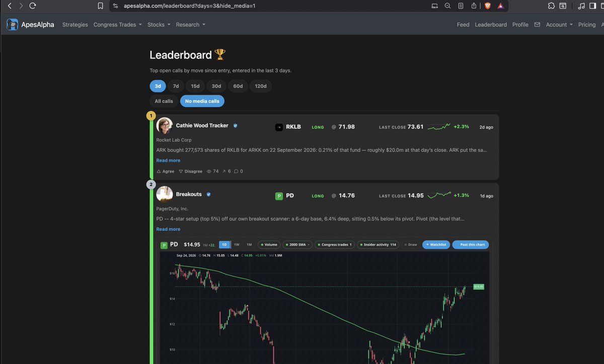Select the 15d time range
Screen dimensions: 604x364
click(195, 86)
